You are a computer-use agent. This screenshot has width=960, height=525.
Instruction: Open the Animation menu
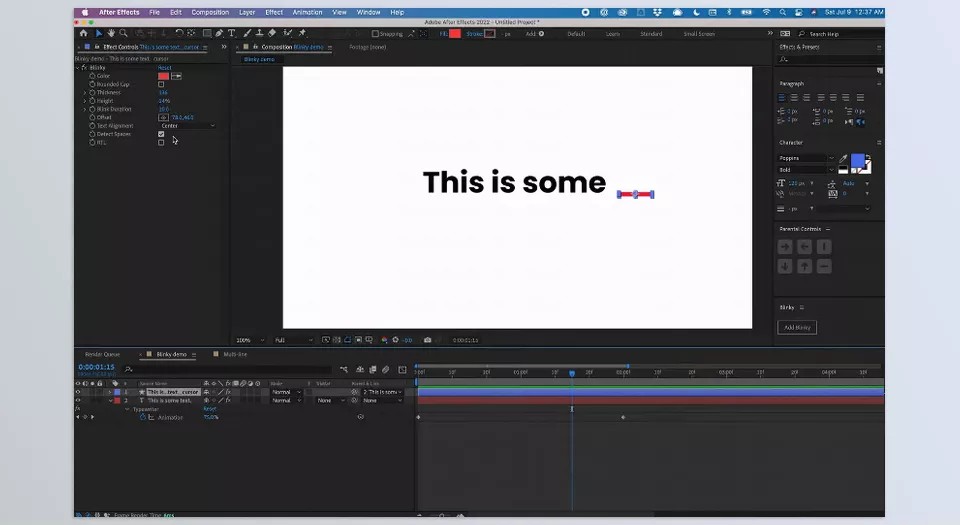click(307, 12)
